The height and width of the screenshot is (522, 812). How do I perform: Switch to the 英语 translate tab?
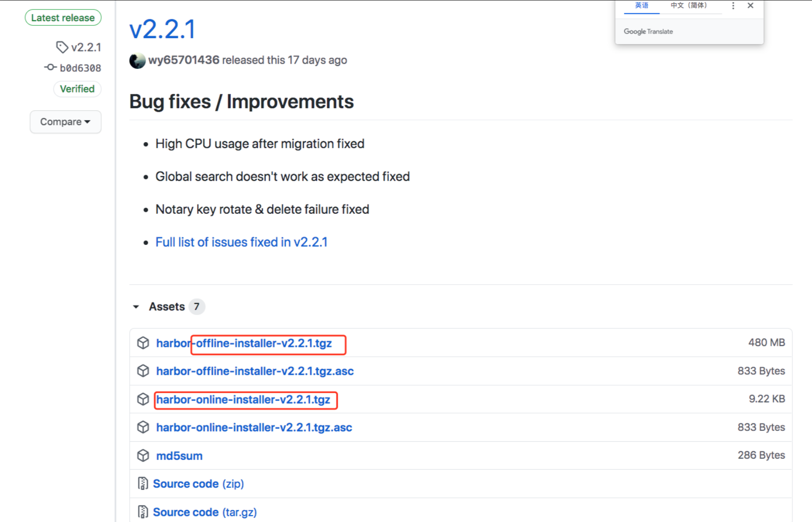tap(641, 6)
